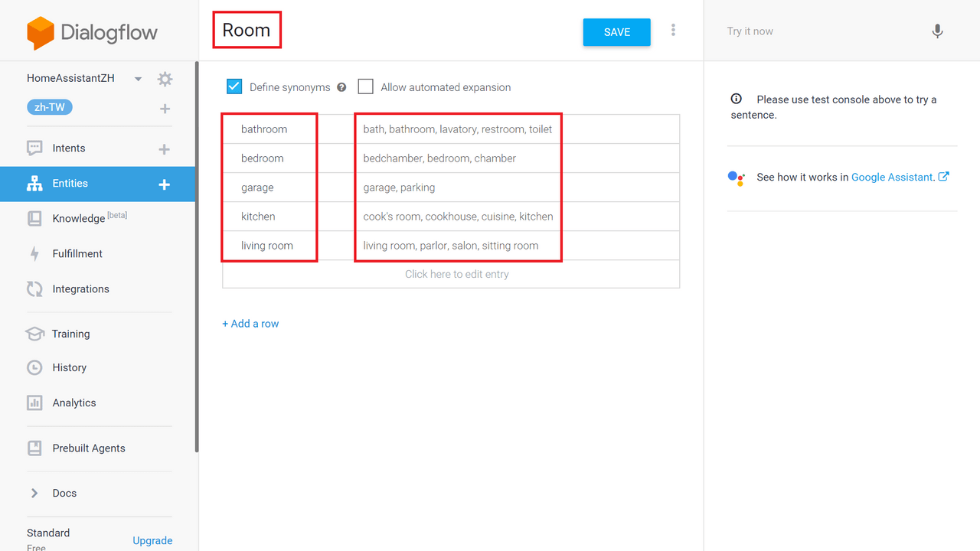Open Prebuilt Agents page

(89, 448)
